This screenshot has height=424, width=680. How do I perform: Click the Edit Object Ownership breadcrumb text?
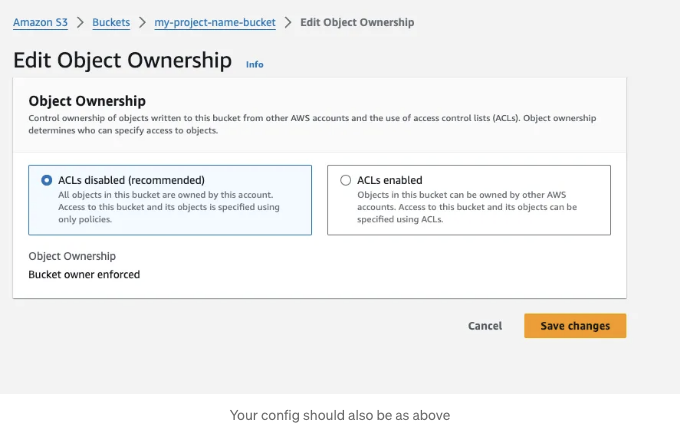357,23
